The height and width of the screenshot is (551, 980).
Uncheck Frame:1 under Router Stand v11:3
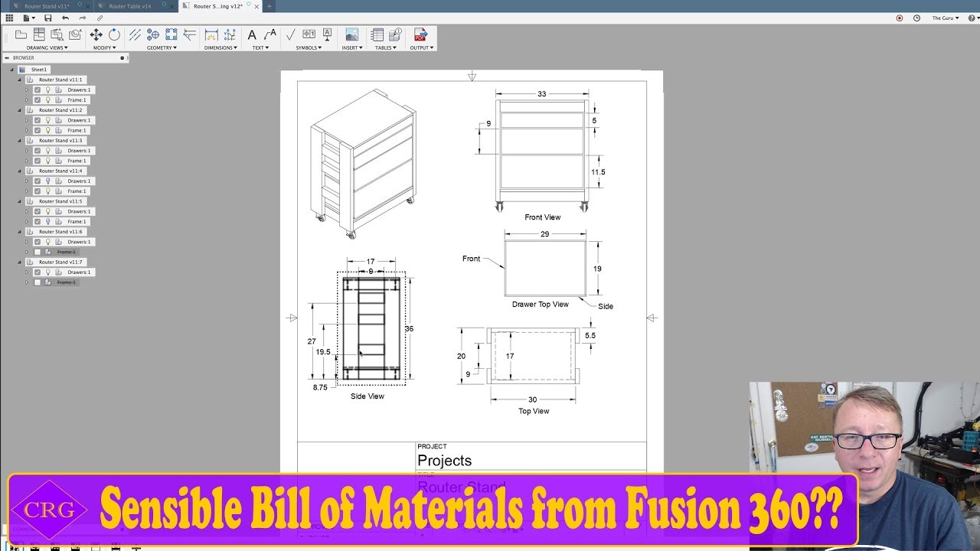click(x=38, y=161)
